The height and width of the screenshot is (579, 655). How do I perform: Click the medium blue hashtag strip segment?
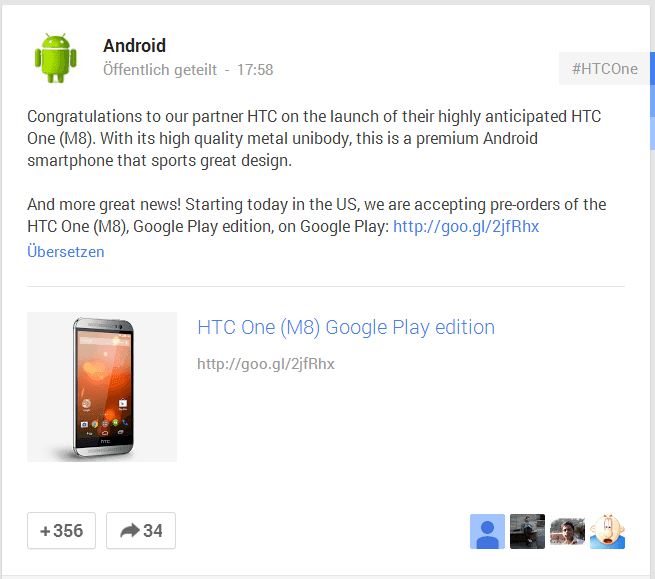652,101
